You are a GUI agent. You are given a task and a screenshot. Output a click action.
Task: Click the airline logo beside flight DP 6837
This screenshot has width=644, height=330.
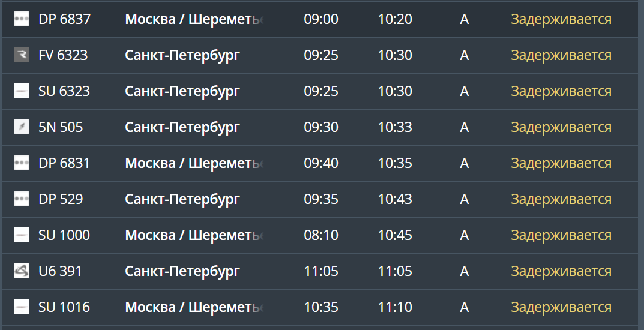click(x=22, y=19)
